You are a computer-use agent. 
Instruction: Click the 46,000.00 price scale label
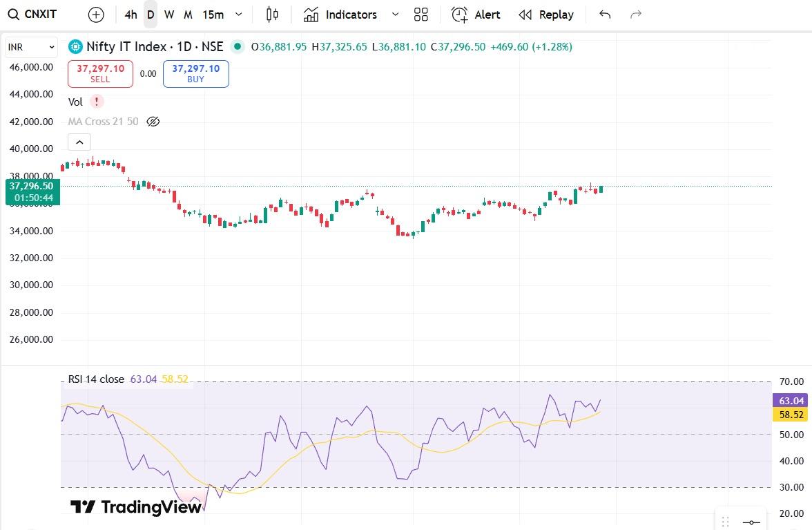coord(31,67)
